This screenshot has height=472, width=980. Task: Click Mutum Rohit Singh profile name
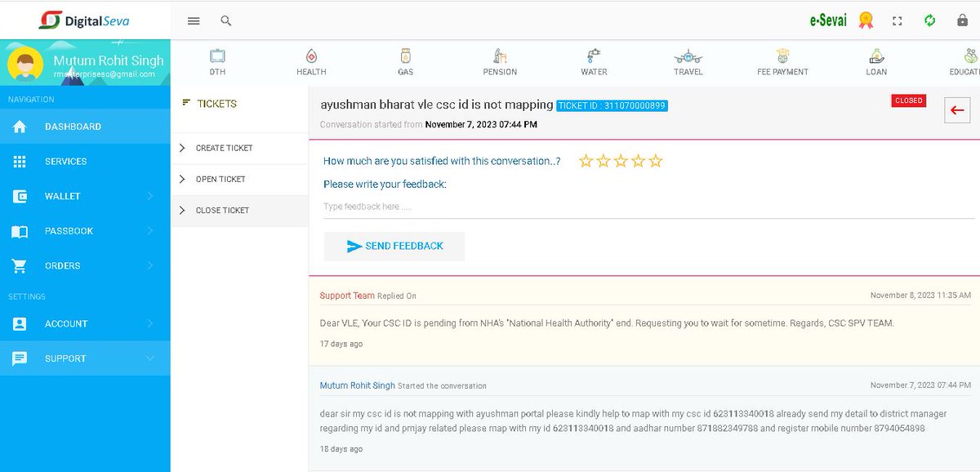[109, 61]
